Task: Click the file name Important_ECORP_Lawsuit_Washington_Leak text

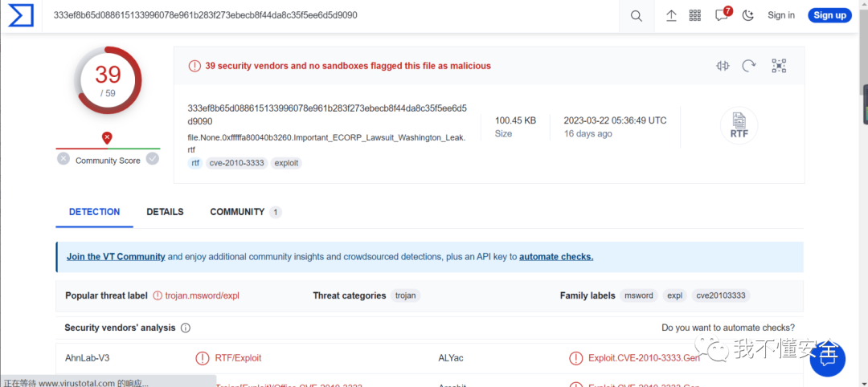Action: pyautogui.click(x=326, y=144)
